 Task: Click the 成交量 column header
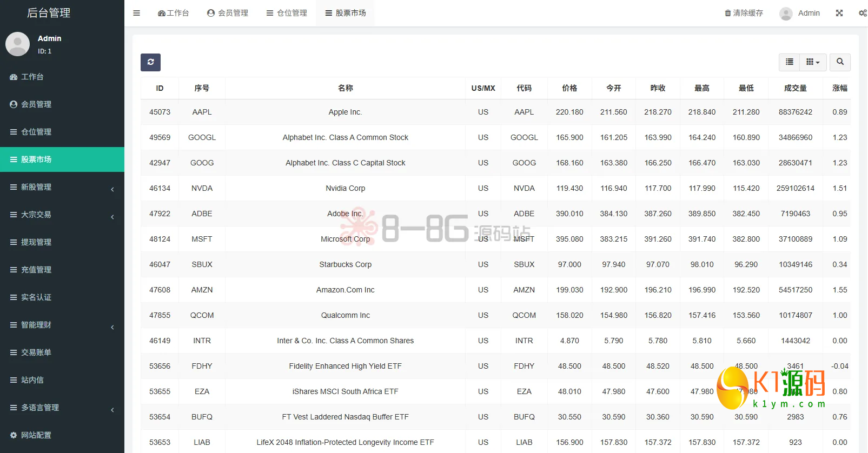(x=796, y=88)
